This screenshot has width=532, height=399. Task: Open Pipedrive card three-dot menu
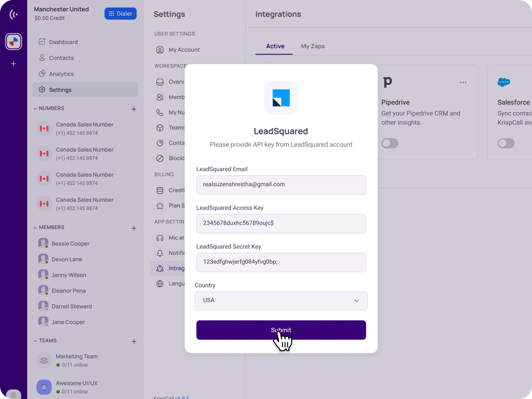pyautogui.click(x=463, y=82)
